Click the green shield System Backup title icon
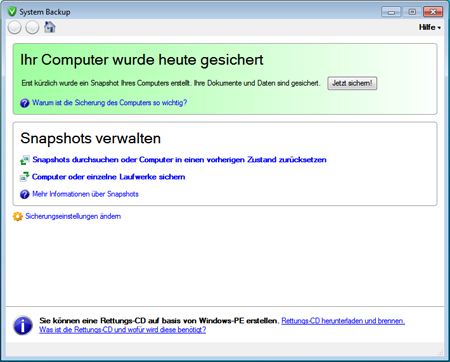The width and height of the screenshot is (450, 362). (x=12, y=12)
